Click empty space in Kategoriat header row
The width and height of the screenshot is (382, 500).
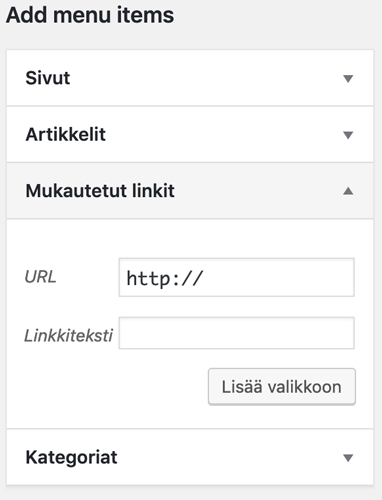tap(230, 457)
